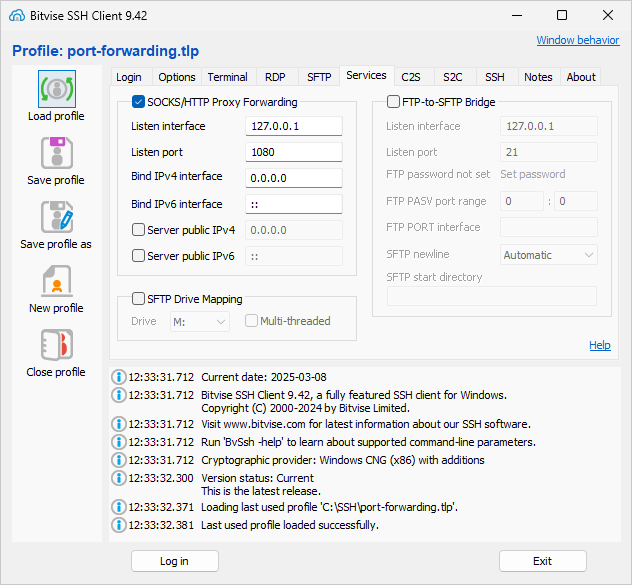Viewport: 632px width, 585px height.
Task: Click FTP bridge Listen port field showing 21
Action: coord(549,152)
